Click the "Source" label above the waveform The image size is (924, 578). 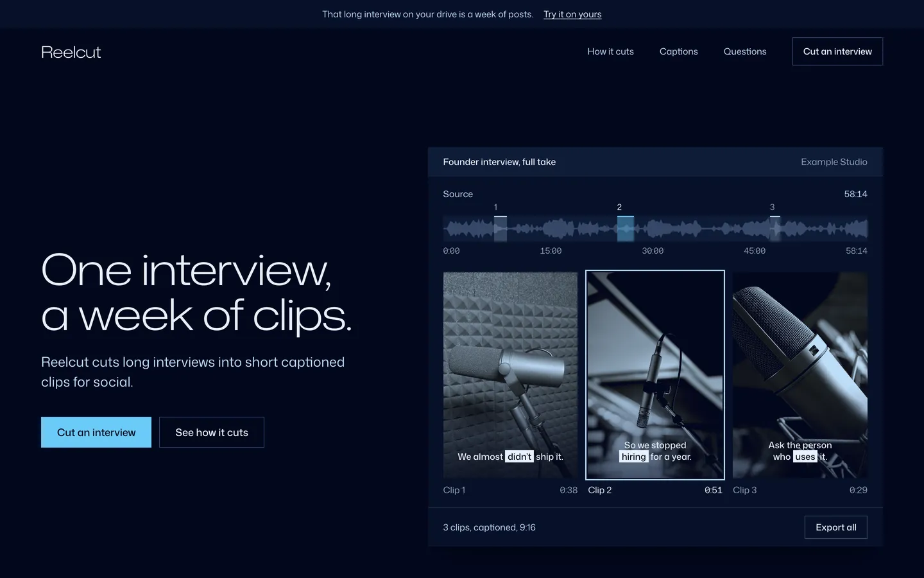click(458, 194)
